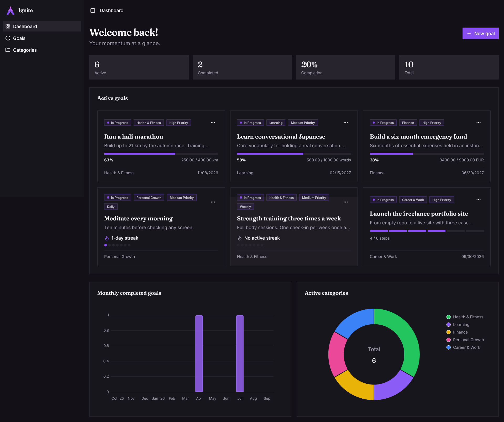504x422 pixels.
Task: Click the 1-day streak flame icon
Action: [107, 238]
